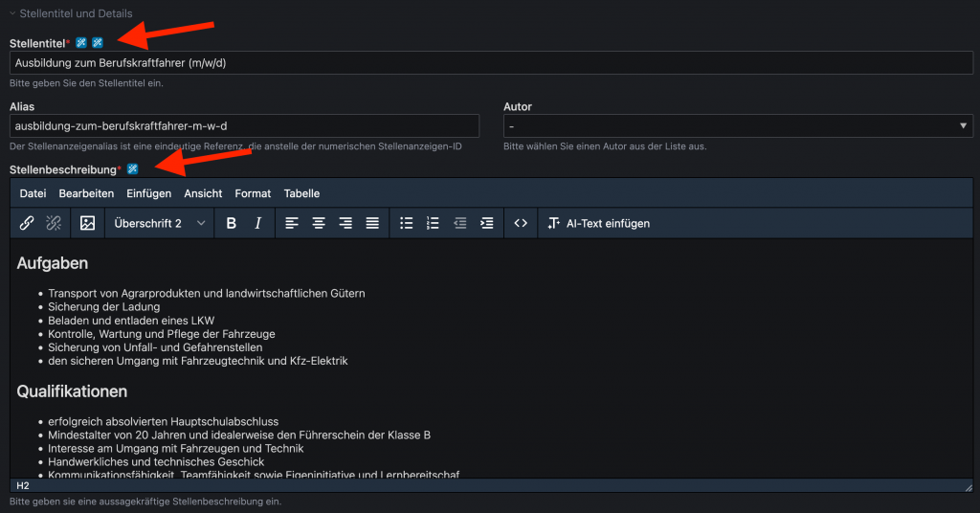Screen dimensions: 980x513
Task: Toggle italic formatting
Action: point(257,223)
